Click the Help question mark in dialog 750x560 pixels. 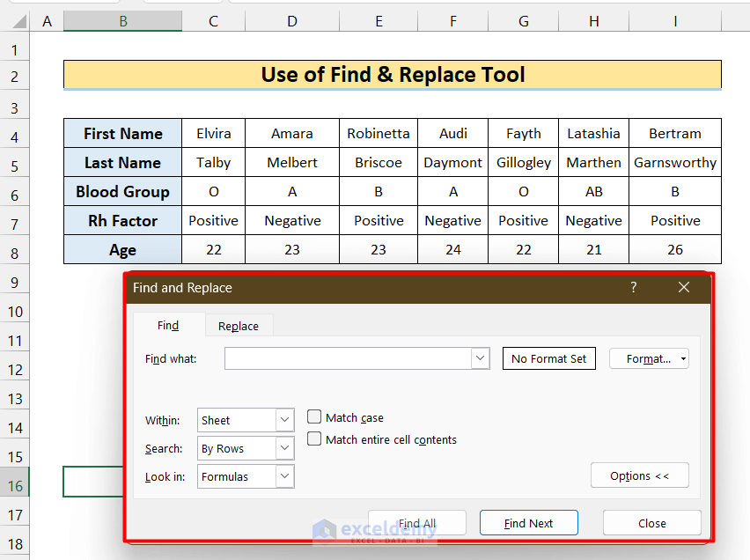tap(633, 287)
